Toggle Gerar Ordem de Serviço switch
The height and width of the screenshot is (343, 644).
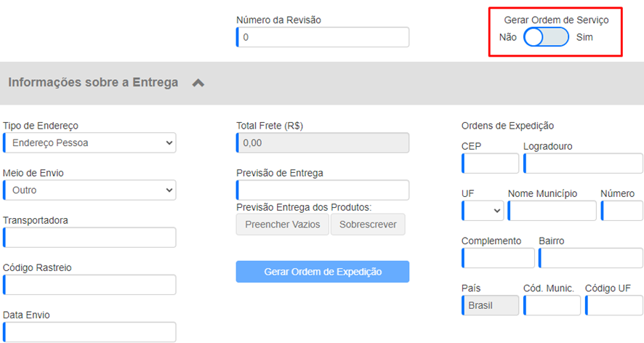click(x=546, y=37)
